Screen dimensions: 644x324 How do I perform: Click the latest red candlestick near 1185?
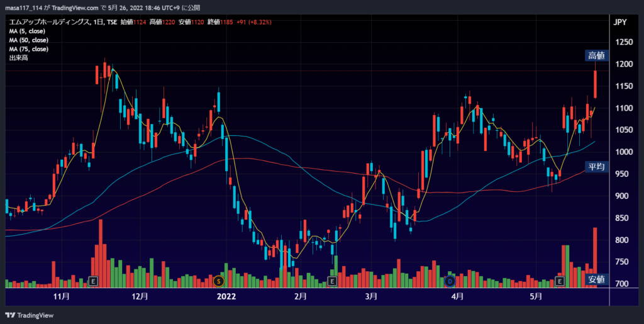point(595,84)
